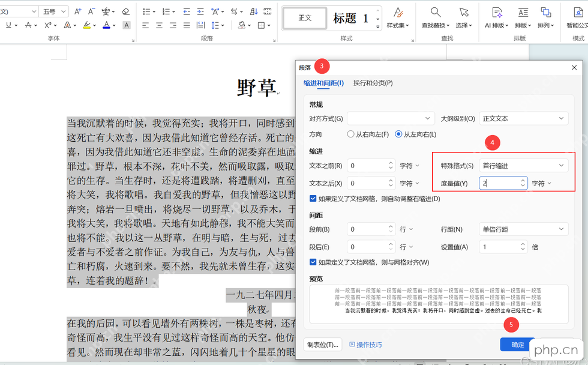The width and height of the screenshot is (588, 365).
Task: Sort text with the A-Z sort icon
Action: 254,11
